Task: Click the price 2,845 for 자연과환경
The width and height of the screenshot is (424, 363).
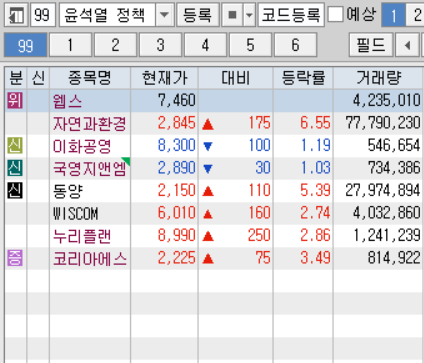Action: (177, 123)
